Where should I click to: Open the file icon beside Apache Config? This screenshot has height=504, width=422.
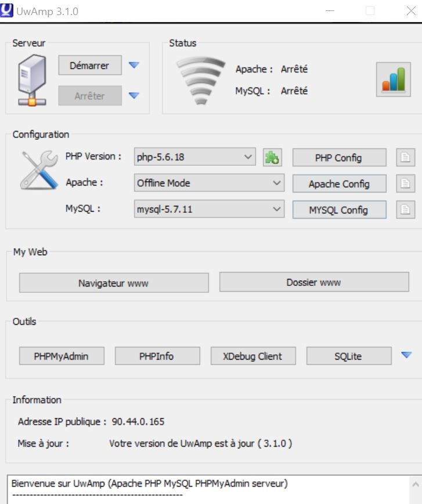click(x=406, y=184)
